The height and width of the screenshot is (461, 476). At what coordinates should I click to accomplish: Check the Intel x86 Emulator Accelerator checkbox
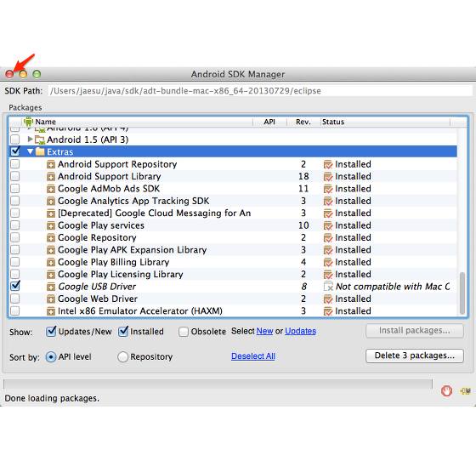[15, 310]
